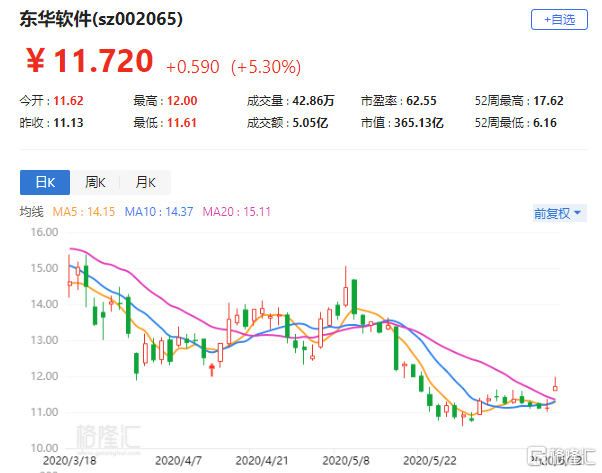The image size is (602, 473).
Task: Click 昨收 value 11.13
Action: click(x=68, y=123)
